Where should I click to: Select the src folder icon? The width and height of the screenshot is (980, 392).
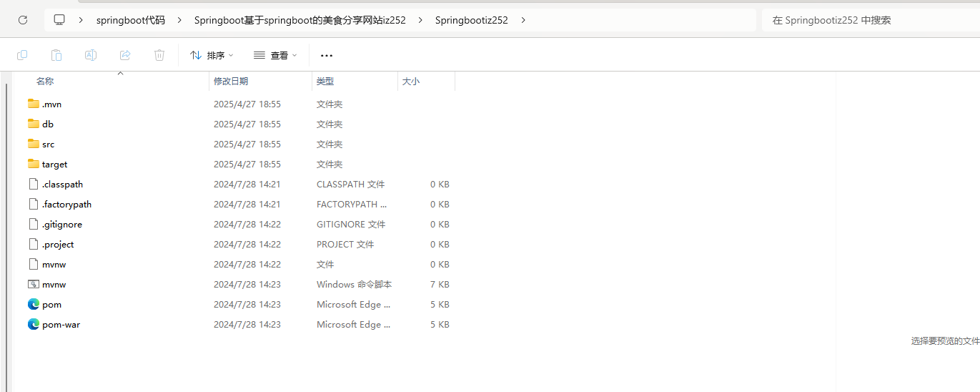(34, 144)
